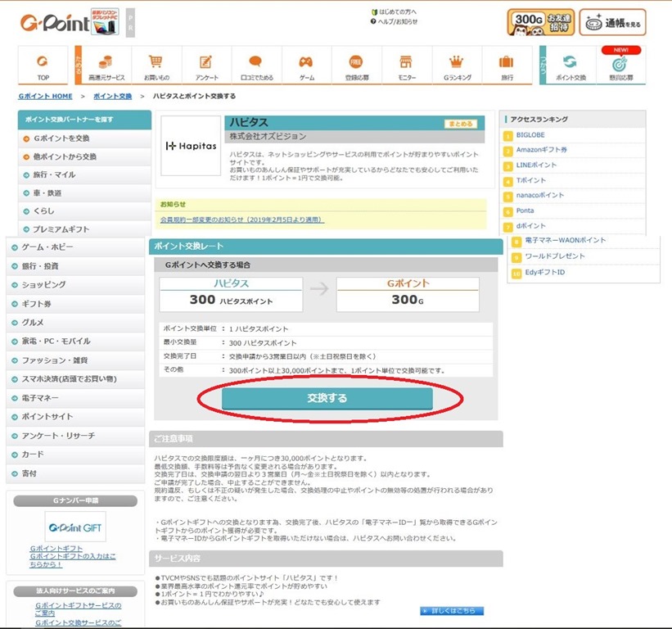This screenshot has width=672, height=629.
Task: Open Ponta in access ranking
Action: click(x=525, y=211)
